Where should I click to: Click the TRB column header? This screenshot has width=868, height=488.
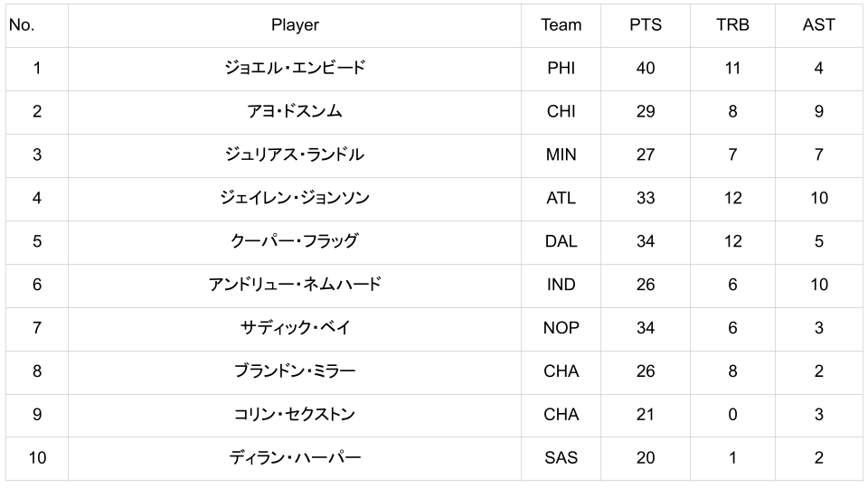coord(732,25)
